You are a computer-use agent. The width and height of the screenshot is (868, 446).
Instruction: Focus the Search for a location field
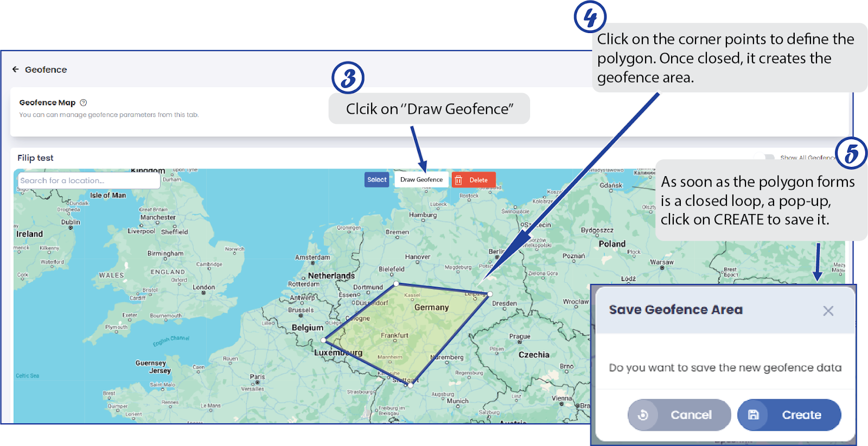pyautogui.click(x=88, y=180)
